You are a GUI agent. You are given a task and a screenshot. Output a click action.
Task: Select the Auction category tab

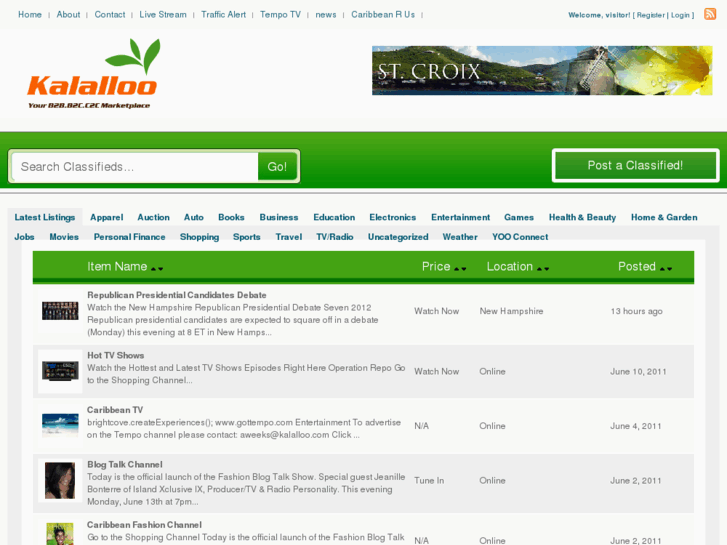(153, 217)
